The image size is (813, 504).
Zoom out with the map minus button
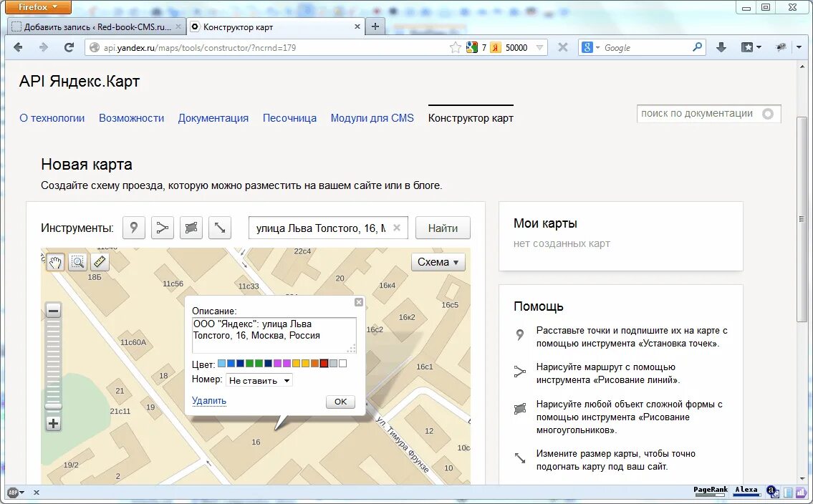(53, 311)
